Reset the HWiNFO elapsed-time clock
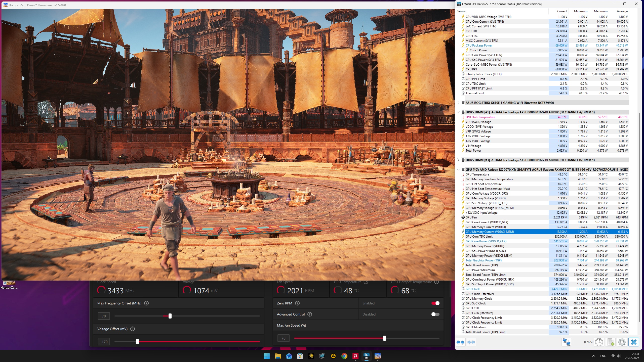 coord(599,342)
